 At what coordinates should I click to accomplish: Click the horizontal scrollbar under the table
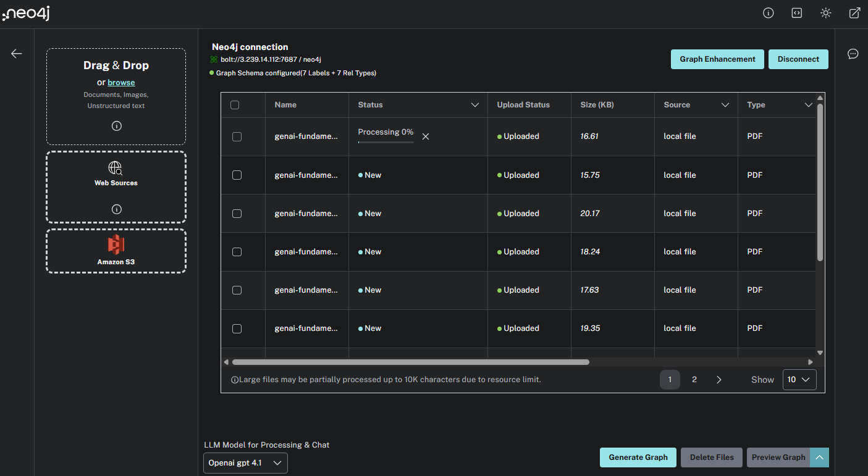(x=410, y=362)
